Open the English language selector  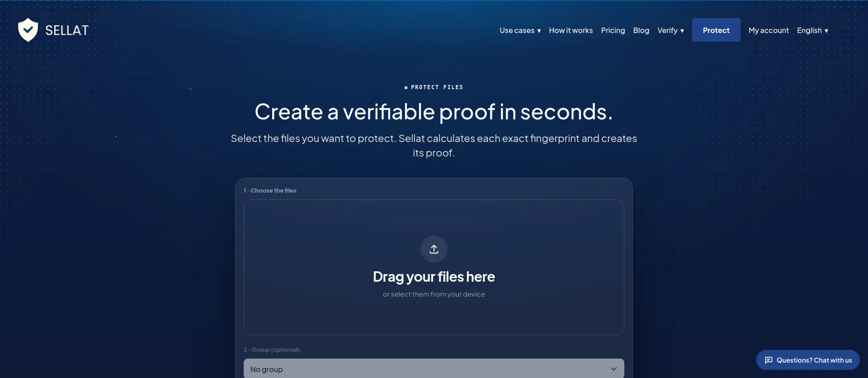[812, 30]
